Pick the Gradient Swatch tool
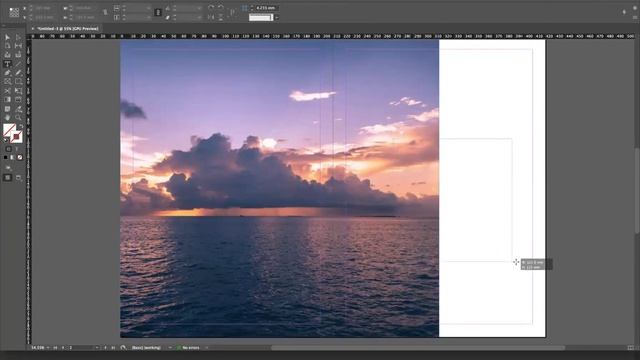 pyautogui.click(x=7, y=100)
